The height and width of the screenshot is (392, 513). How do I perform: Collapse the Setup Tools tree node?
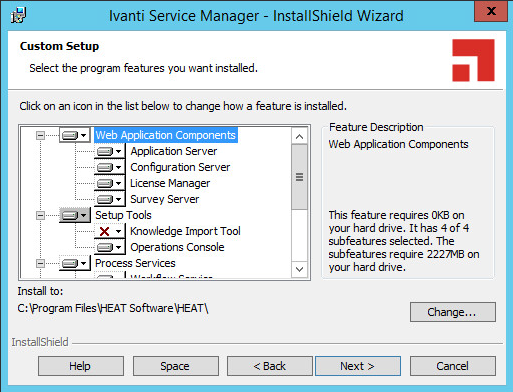click(x=40, y=215)
